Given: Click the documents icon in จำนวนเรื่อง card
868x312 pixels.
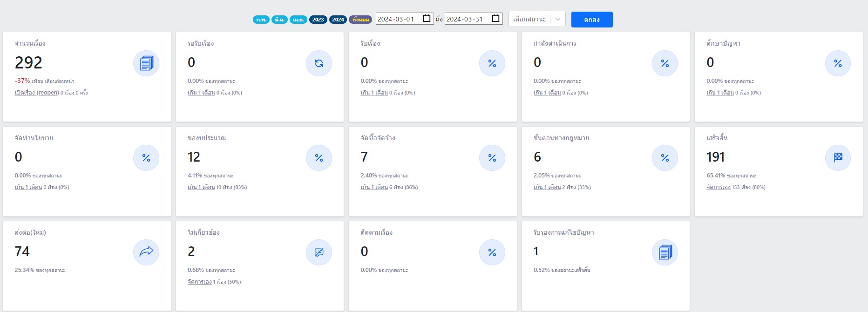Looking at the screenshot, I should [x=146, y=63].
